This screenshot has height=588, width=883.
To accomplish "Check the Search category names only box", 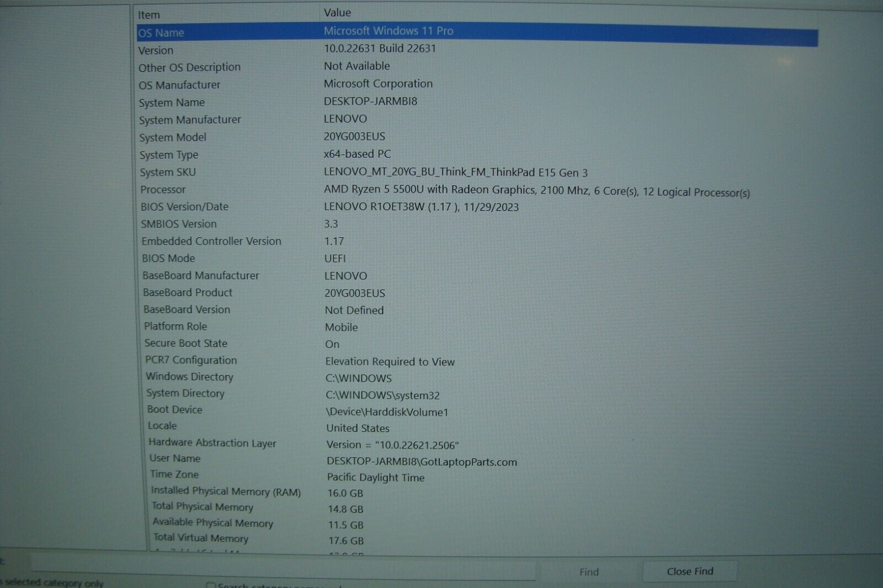I will pos(211,586).
